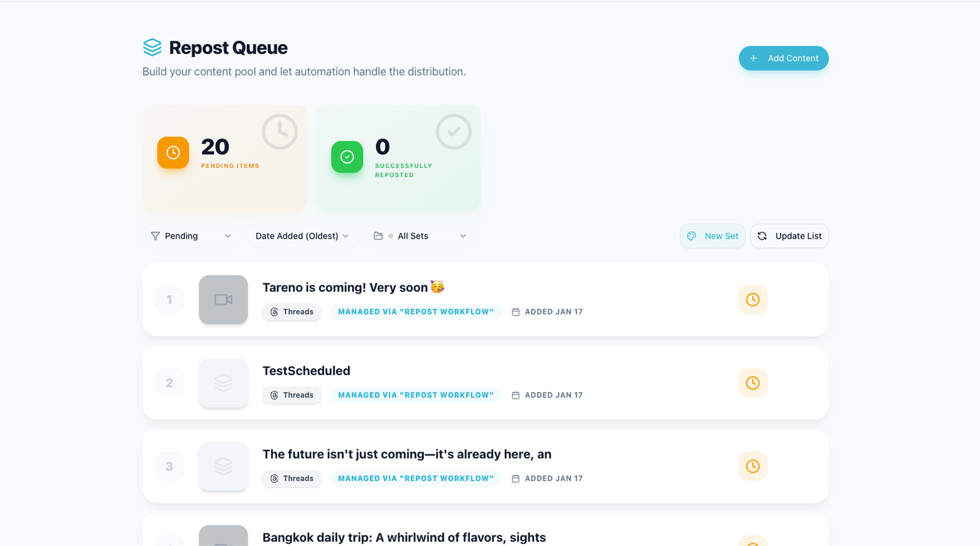
Task: Expand the All Sets dropdown
Action: pyautogui.click(x=421, y=236)
